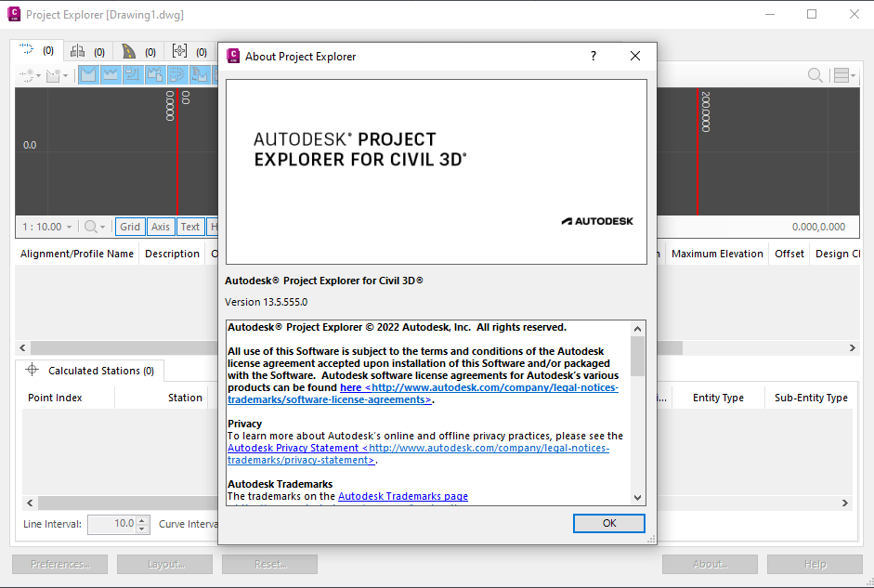Open the 1 : 10.00 scale dropdown
This screenshot has height=588, width=874.
(x=46, y=227)
